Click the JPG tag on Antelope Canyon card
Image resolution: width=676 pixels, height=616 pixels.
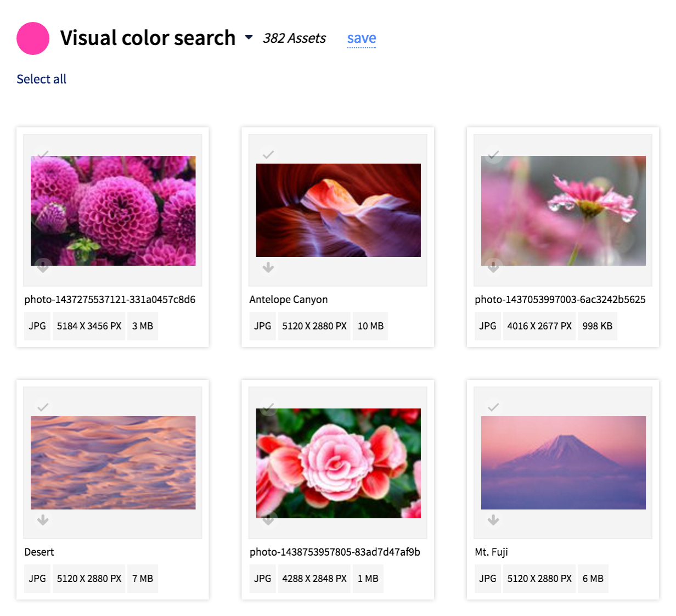coord(262,326)
